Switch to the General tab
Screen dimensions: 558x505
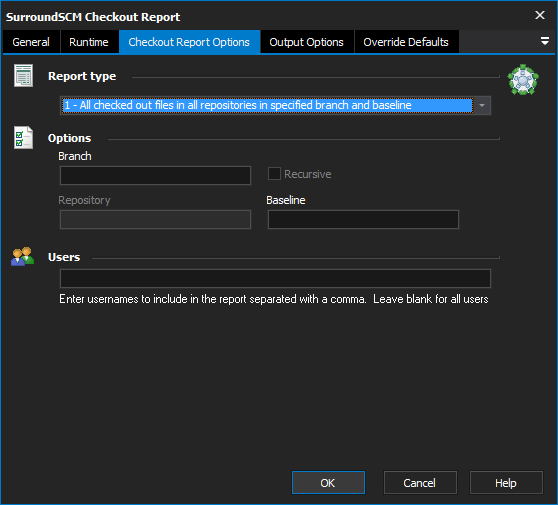click(x=31, y=42)
